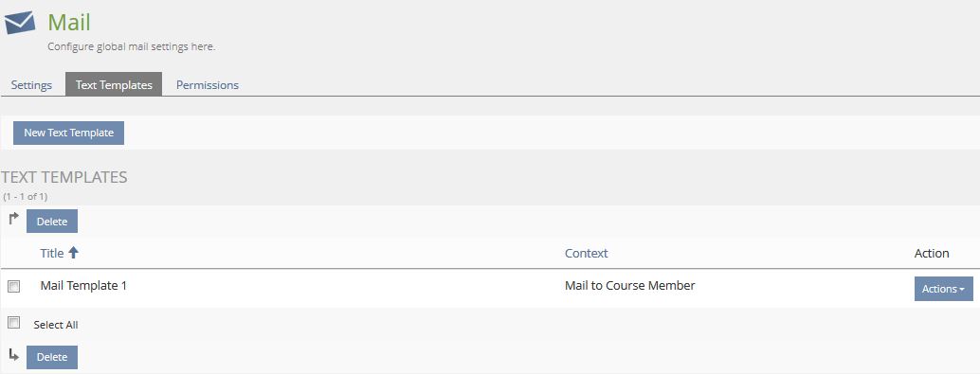The image size is (980, 374).
Task: Open the Text Templates tab
Action: coord(114,85)
